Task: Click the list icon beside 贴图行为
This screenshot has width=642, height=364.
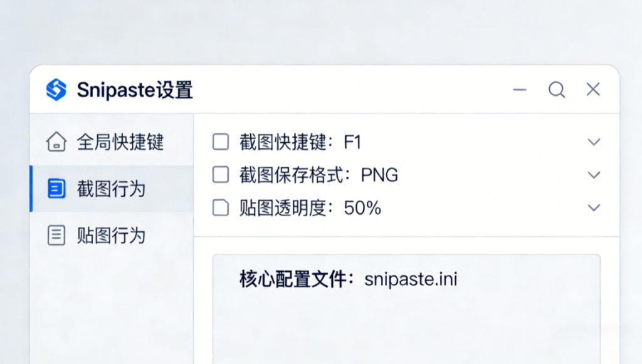Action: (56, 236)
